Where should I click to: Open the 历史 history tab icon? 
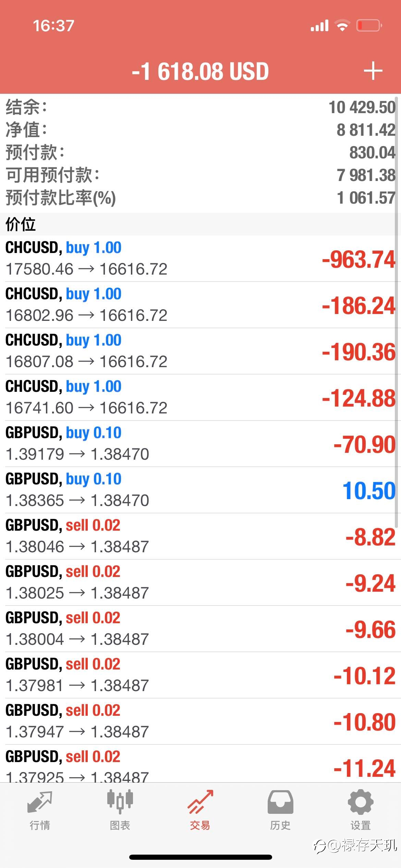[x=280, y=802]
